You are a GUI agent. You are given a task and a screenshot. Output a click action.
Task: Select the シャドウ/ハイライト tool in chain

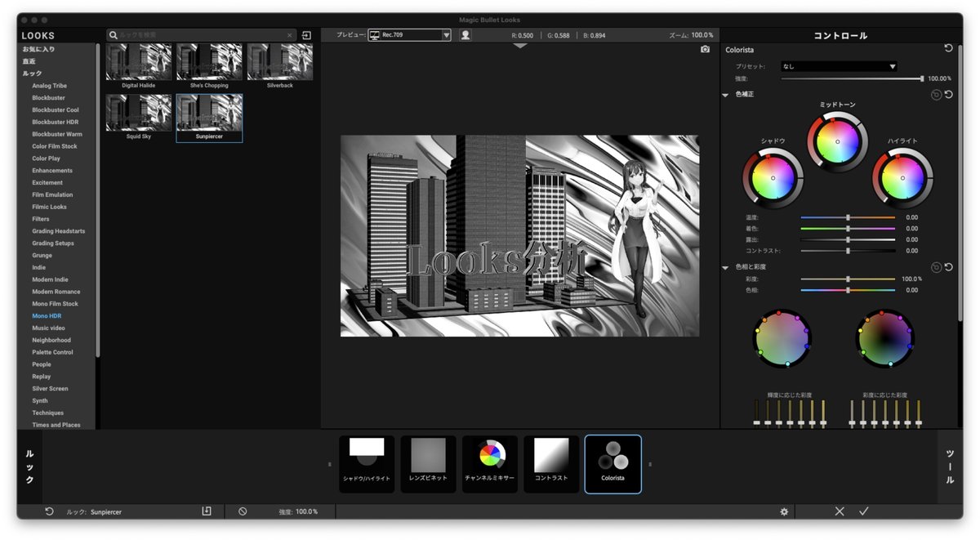click(x=367, y=464)
